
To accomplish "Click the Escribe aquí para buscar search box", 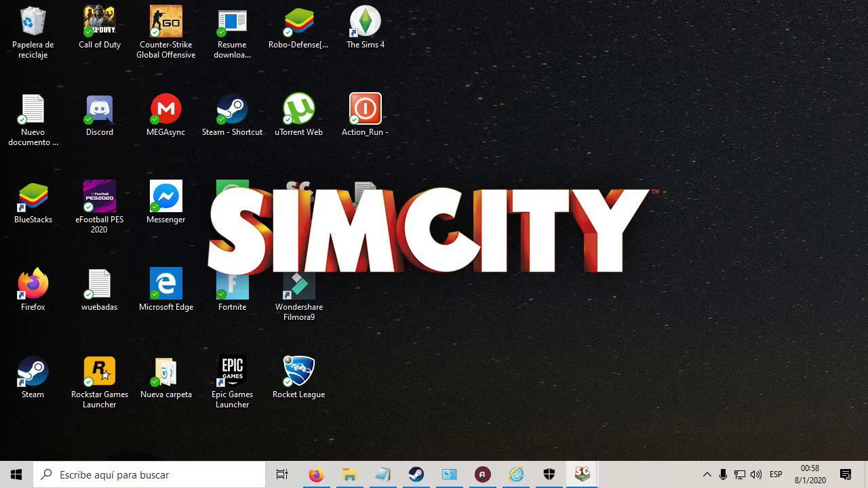I will [x=149, y=474].
